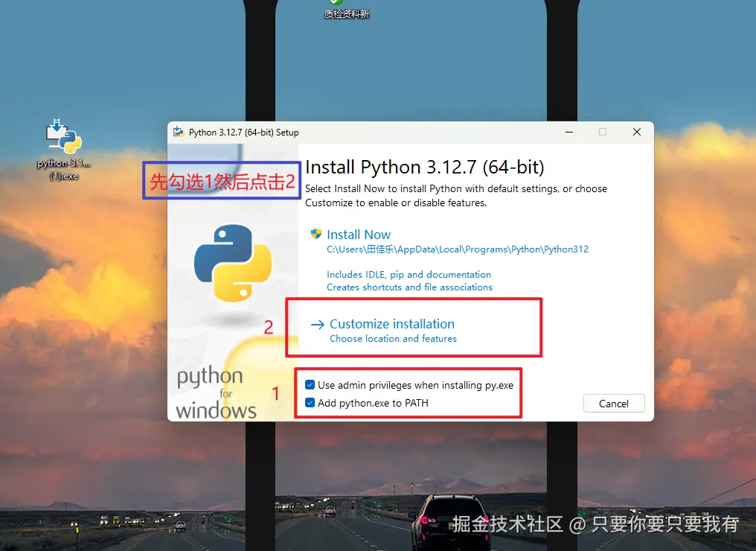Image resolution: width=756 pixels, height=551 pixels.
Task: Click the Python logo in the setup sidebar
Action: [x=233, y=263]
